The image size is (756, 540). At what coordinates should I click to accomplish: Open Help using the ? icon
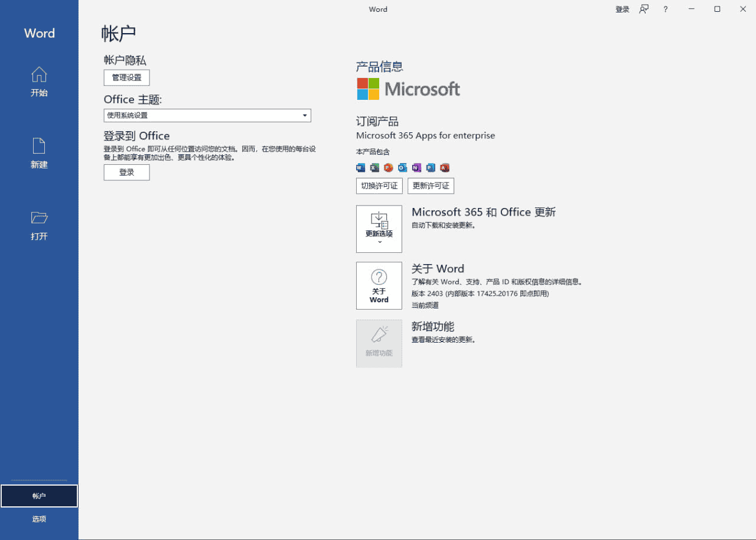[665, 9]
